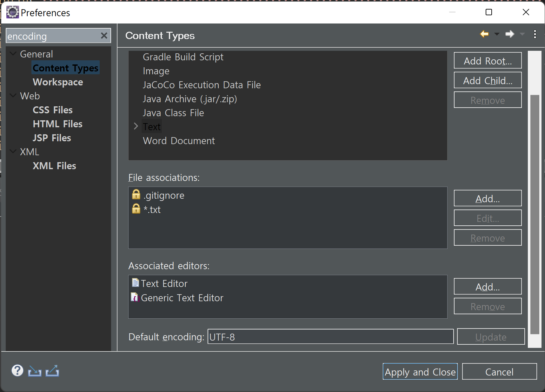Viewport: 545px width, 392px height.
Task: Click the Update encoding button
Action: tap(491, 336)
